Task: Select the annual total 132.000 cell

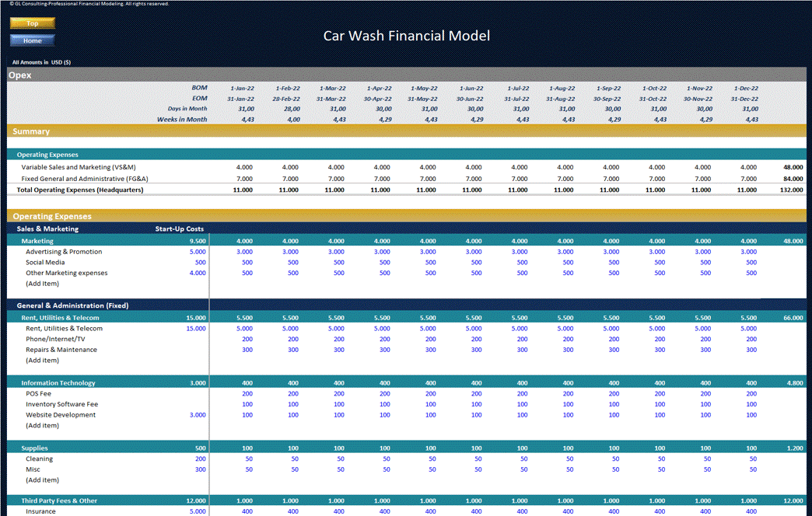Action: tap(793, 190)
